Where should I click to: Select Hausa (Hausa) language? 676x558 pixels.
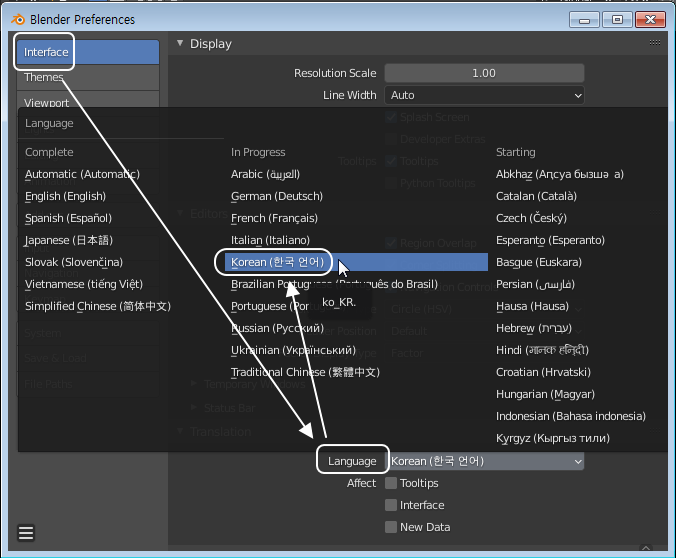532,306
